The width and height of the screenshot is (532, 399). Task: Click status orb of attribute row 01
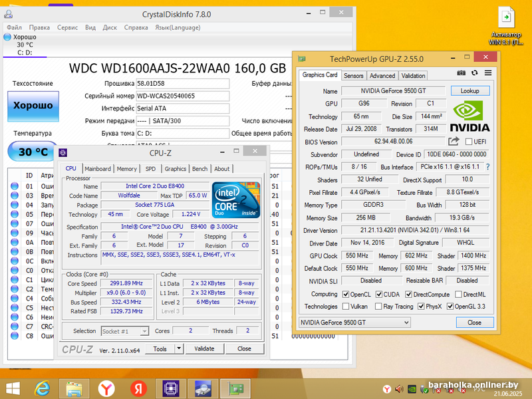coord(14,186)
